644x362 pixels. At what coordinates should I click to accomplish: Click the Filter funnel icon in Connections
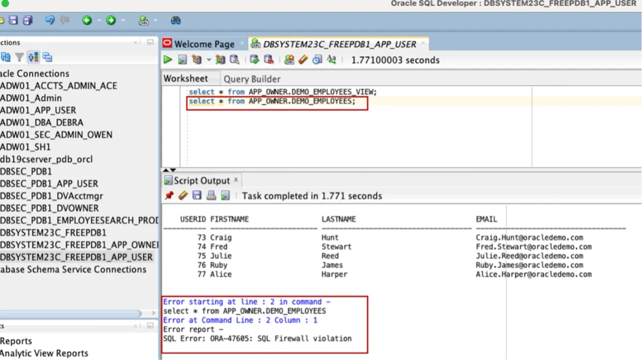19,57
